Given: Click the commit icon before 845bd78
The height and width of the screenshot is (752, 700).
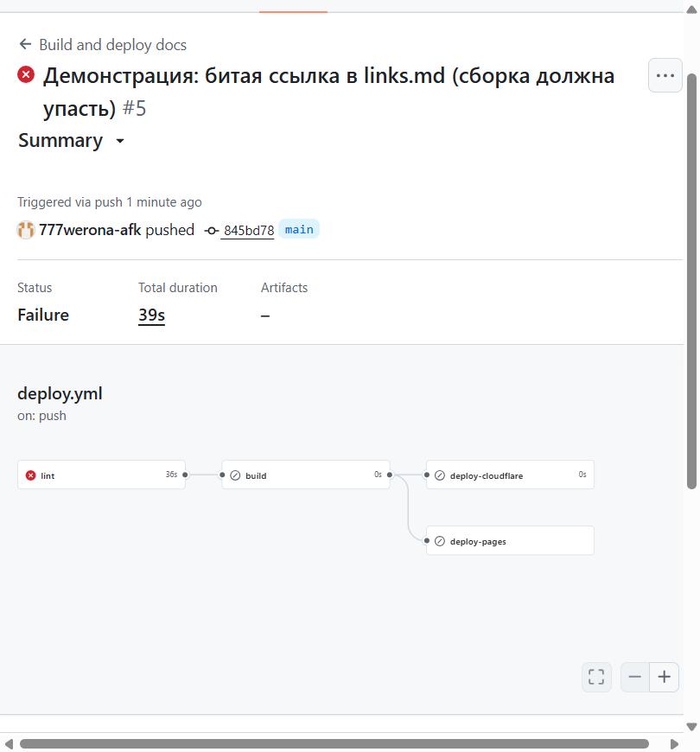Looking at the screenshot, I should 211,231.
